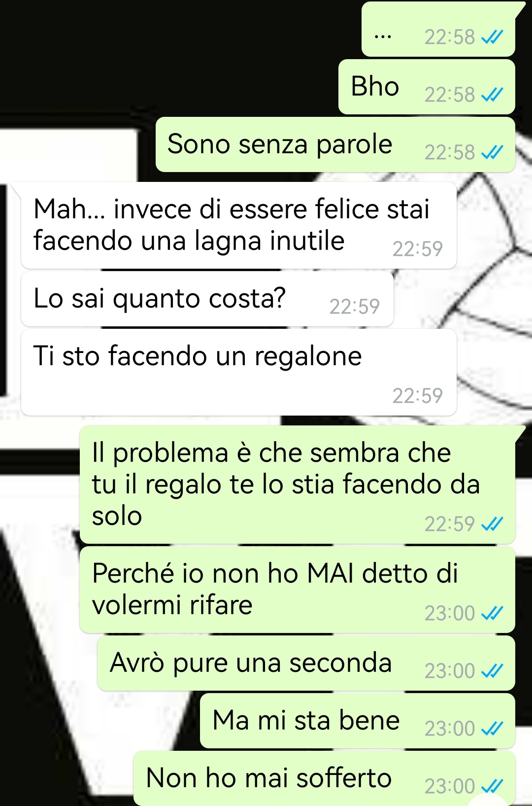Tap the read ticks on "Ma mi sta bene"
This screenshot has height=806, width=532.
coord(492,728)
